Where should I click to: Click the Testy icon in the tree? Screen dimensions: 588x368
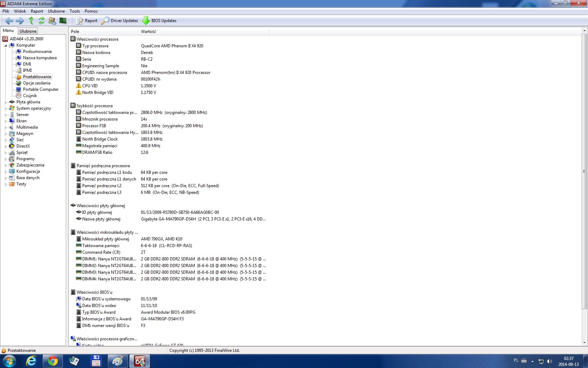[x=12, y=184]
